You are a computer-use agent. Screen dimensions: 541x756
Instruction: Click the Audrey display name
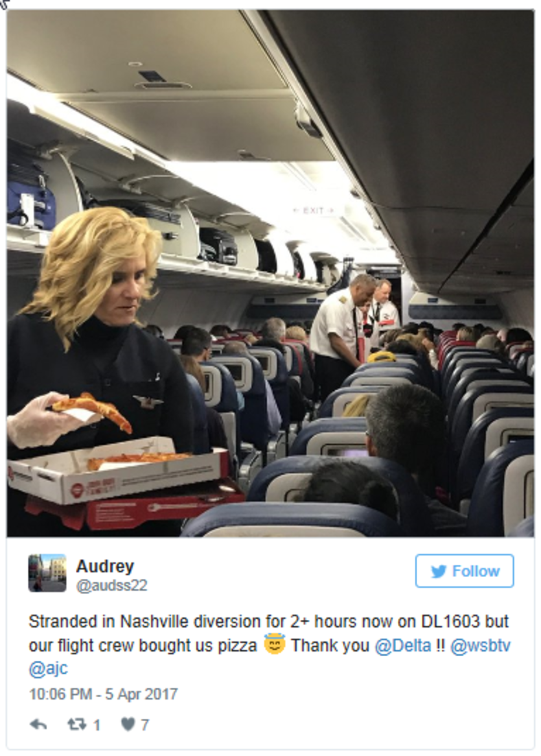(x=105, y=566)
